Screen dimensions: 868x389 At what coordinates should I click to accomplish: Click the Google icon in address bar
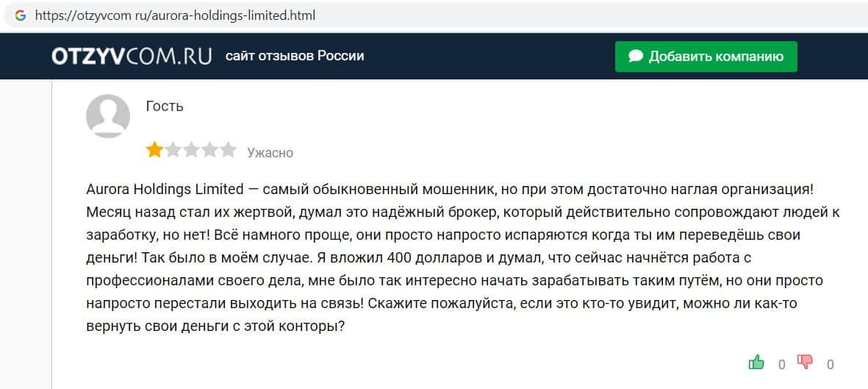pyautogui.click(x=21, y=15)
